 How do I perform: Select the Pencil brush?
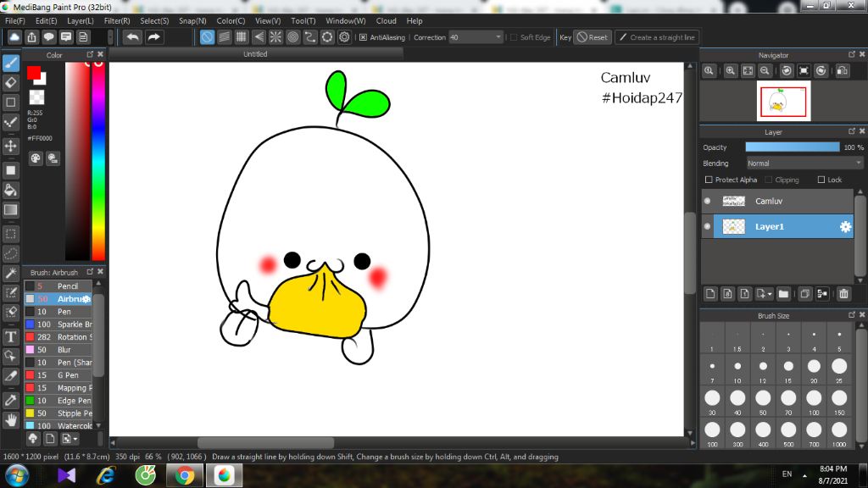coord(58,286)
